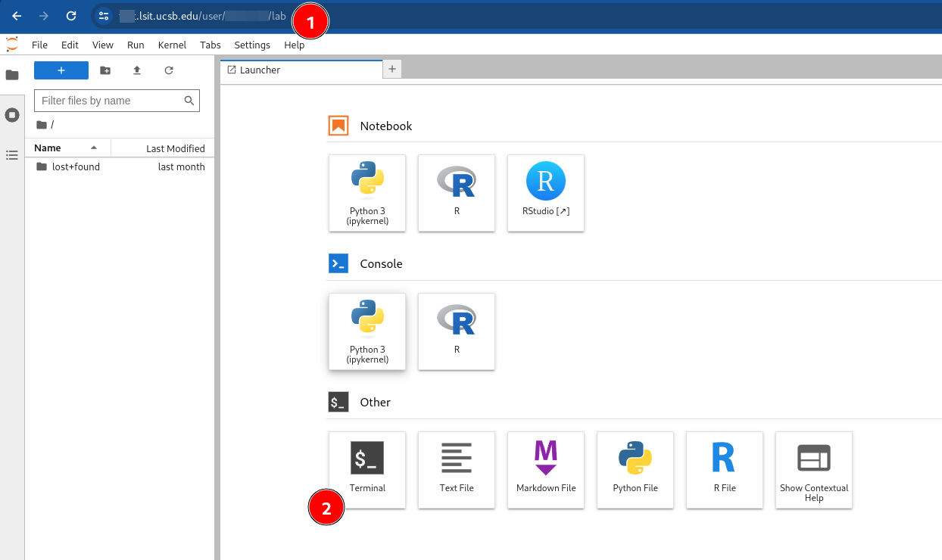Open the Table of Contents sidebar panel
Viewport: 942px width, 560px height.
[12, 155]
